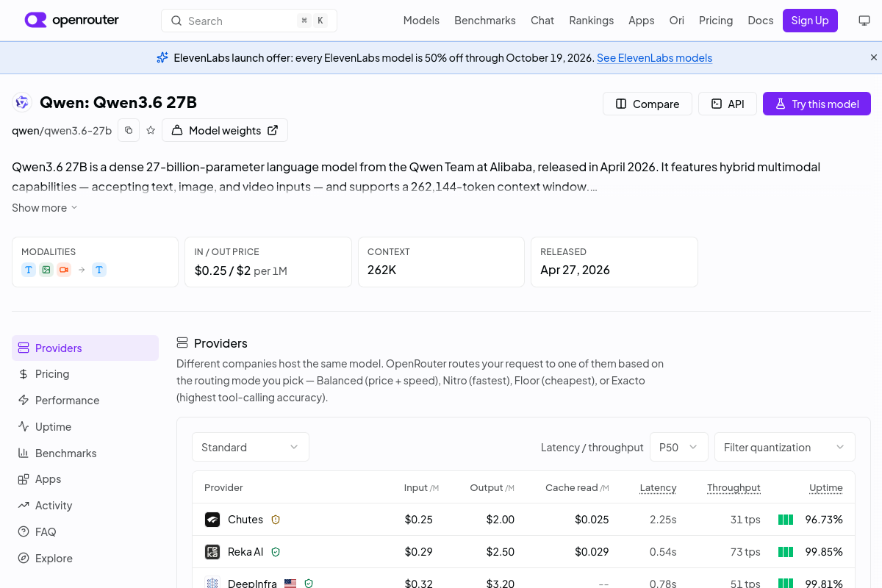Screen dimensions: 882x588
Task: Click the Apr 27, 2026 release date
Action: [x=575, y=270]
